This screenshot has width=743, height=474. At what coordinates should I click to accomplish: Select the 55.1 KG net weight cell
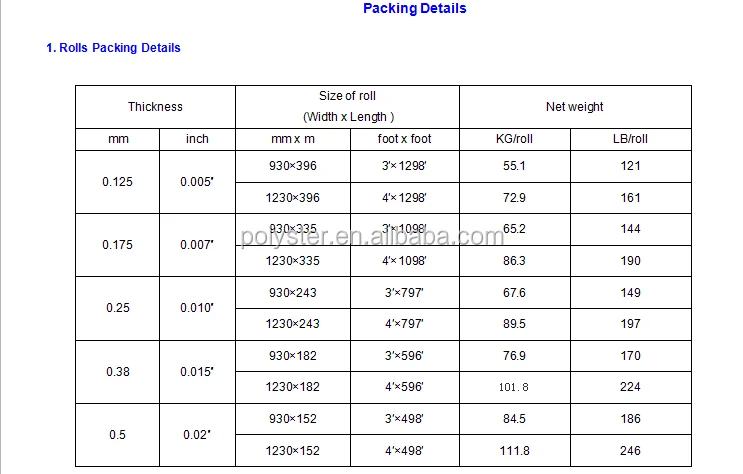514,166
